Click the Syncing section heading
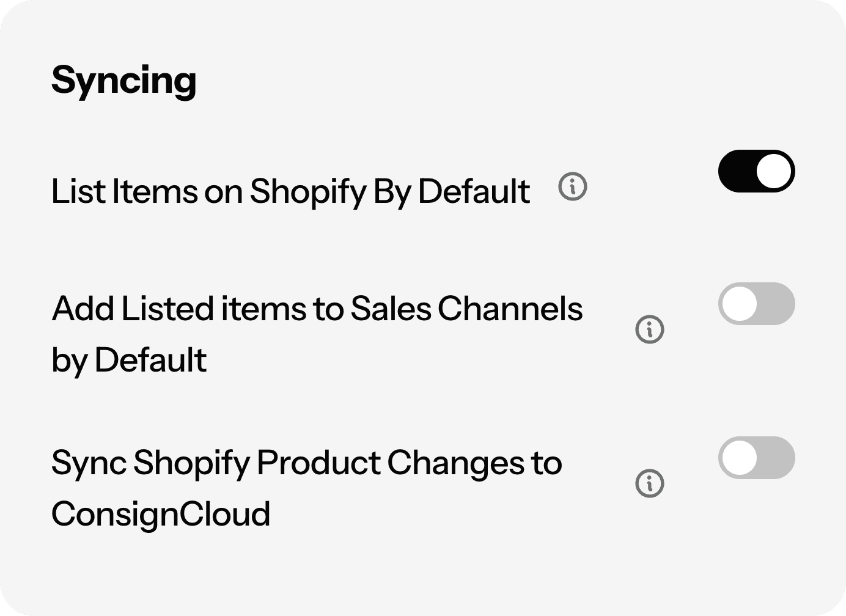Viewport: 846px width, 616px height. click(x=124, y=80)
